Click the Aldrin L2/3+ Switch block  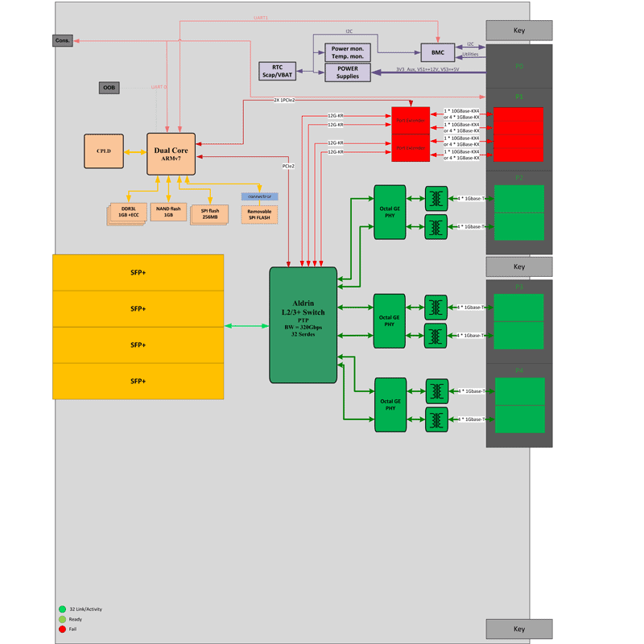[303, 324]
